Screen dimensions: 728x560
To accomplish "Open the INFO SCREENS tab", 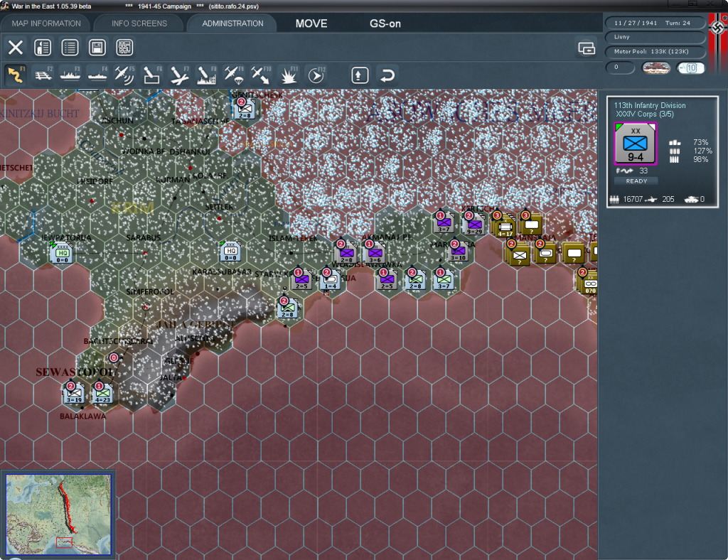I will click(139, 23).
